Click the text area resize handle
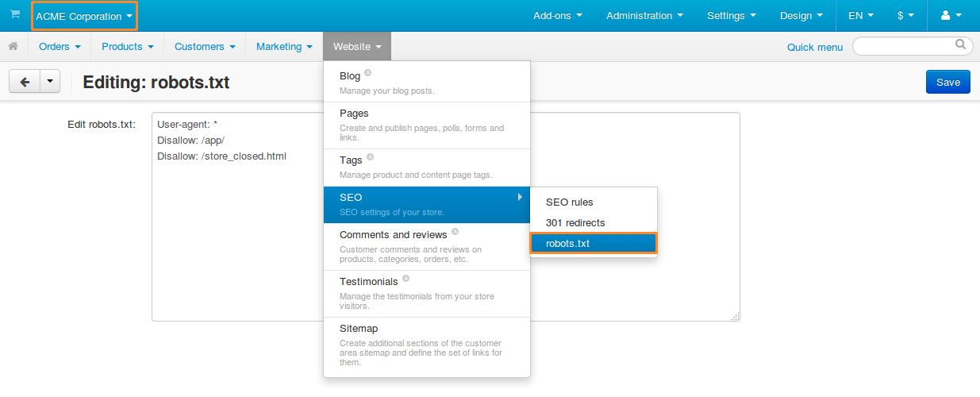 (735, 316)
